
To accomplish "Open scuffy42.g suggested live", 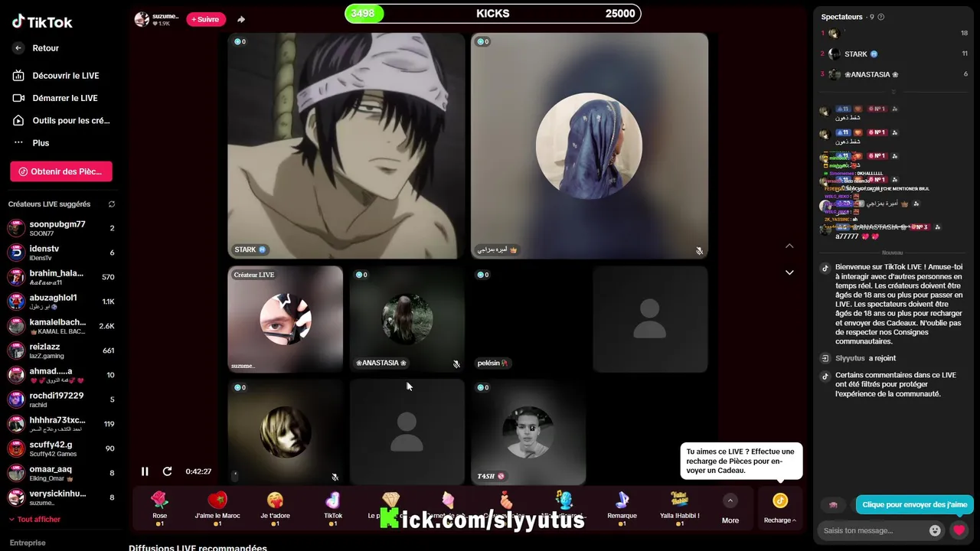I will coord(61,448).
